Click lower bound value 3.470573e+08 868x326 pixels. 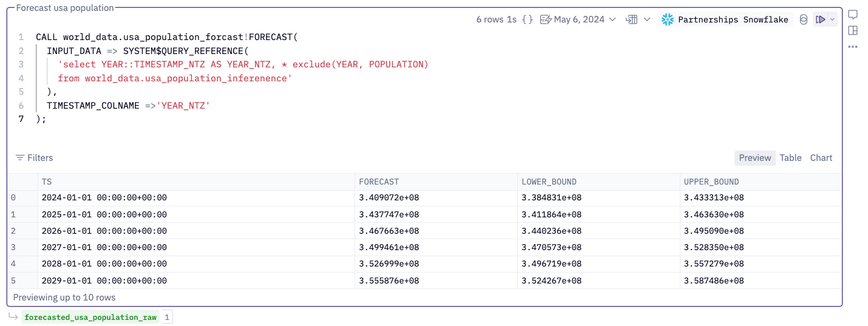pyautogui.click(x=551, y=247)
